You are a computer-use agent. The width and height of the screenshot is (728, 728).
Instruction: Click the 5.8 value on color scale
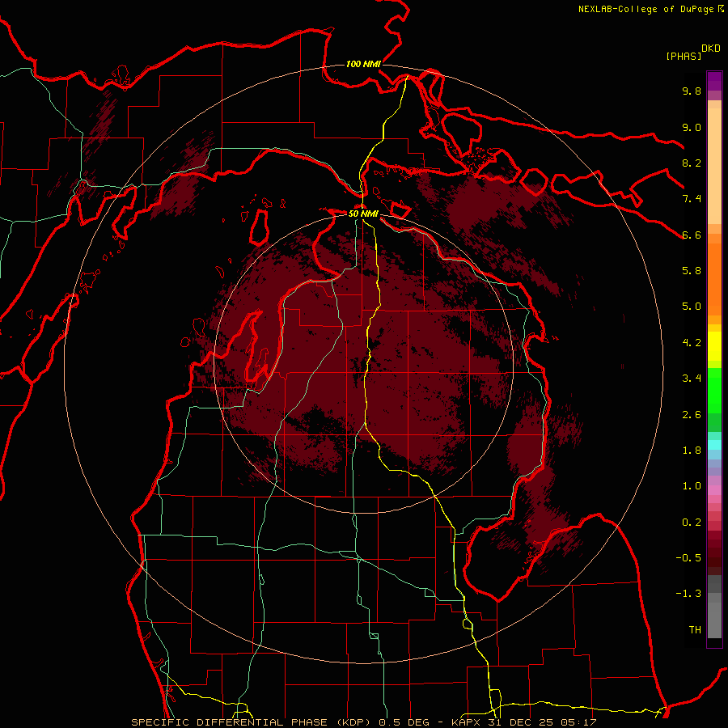click(x=692, y=270)
